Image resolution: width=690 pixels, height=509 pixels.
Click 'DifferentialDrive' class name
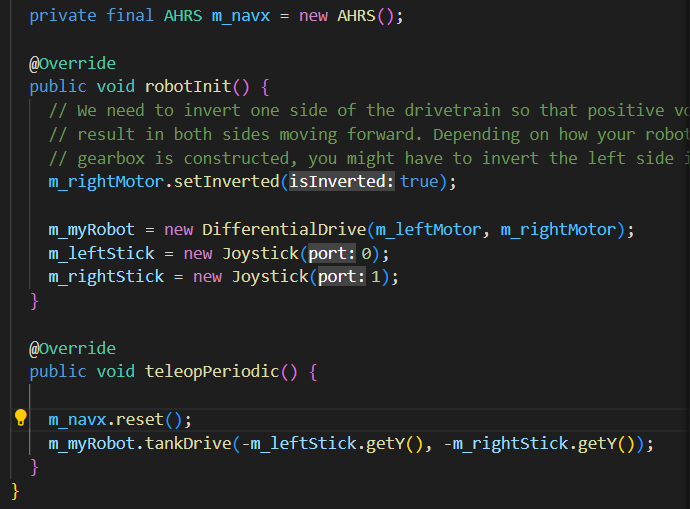284,230
